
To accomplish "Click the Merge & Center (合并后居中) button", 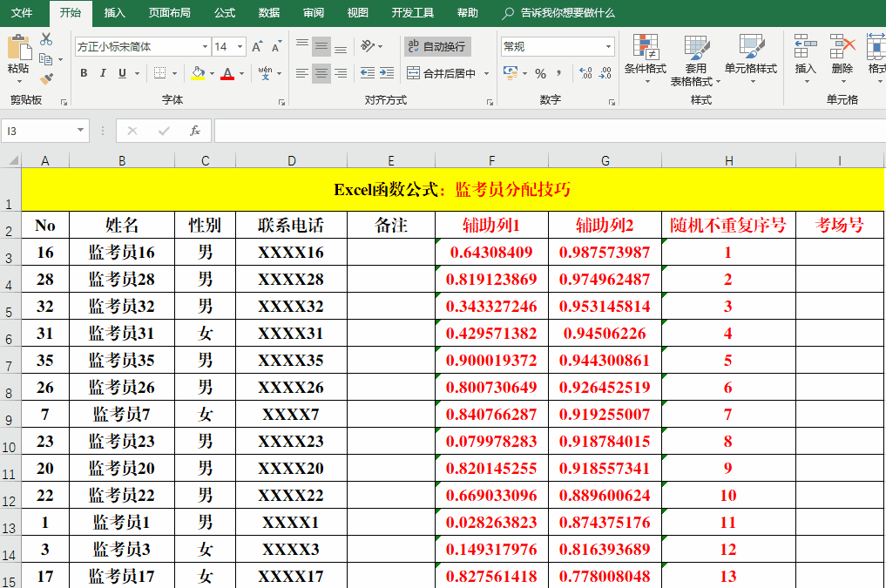I will click(442, 74).
